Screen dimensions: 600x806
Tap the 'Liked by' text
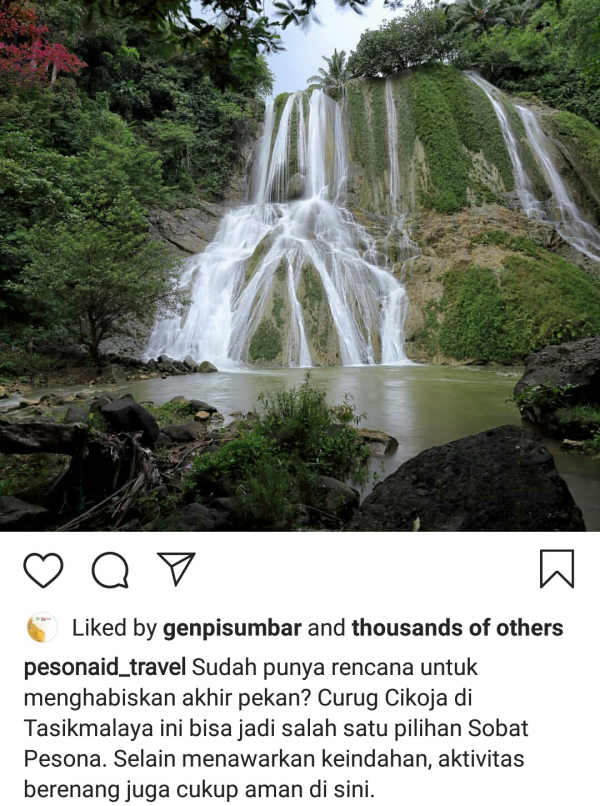pos(114,629)
